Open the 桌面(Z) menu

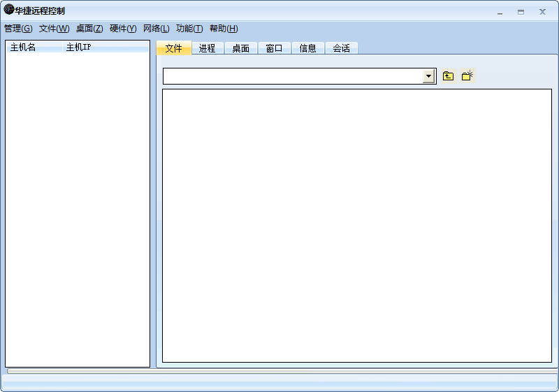coord(89,29)
